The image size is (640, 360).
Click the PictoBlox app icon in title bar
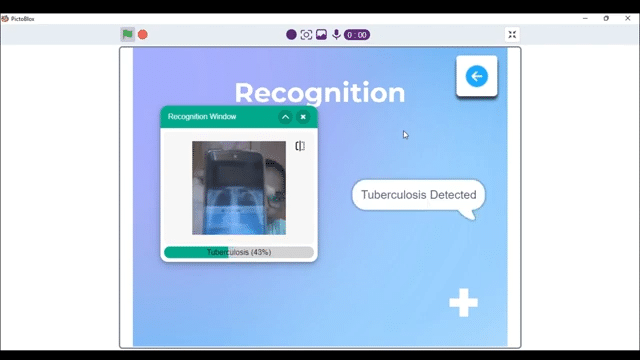[5, 19]
